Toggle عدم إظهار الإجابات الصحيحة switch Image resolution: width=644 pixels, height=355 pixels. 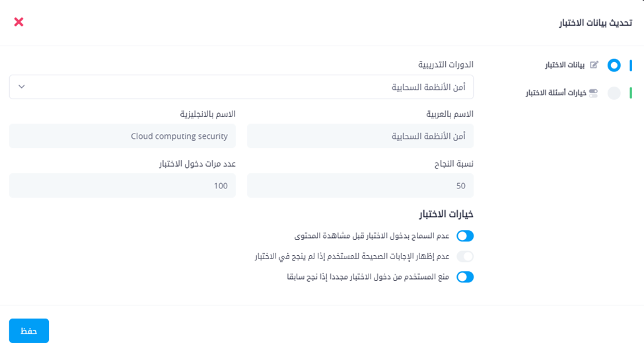coord(465,256)
